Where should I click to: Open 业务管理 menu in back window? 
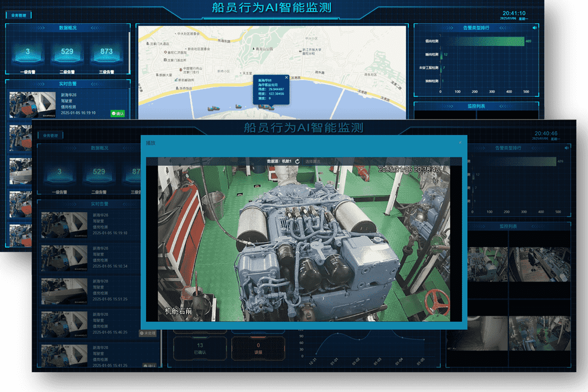pos(18,15)
